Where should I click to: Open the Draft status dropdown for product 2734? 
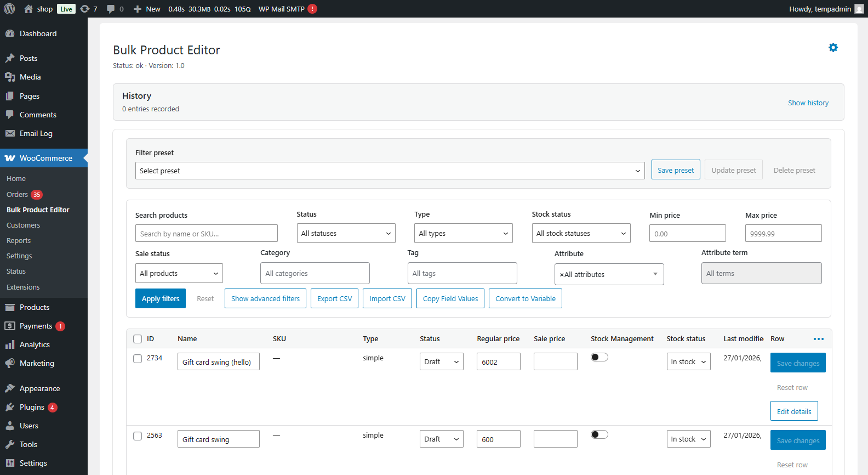[x=441, y=361]
